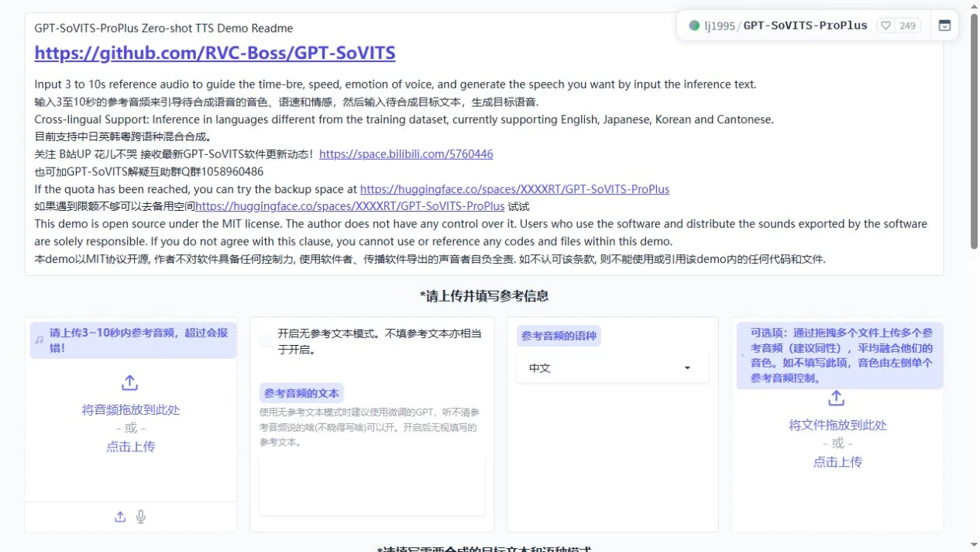980x552 pixels.
Task: Click the 将文件拖放到此处 text
Action: 837,426
